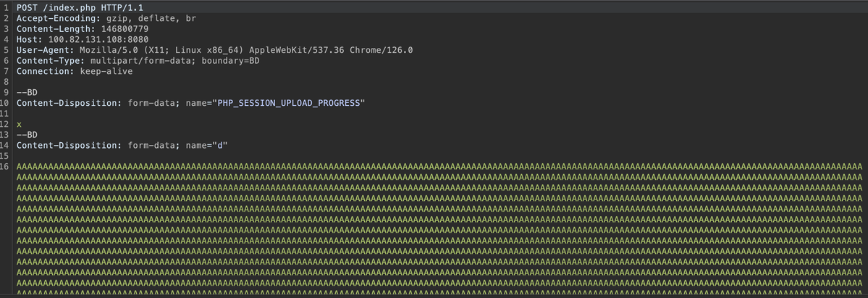
Task: Click the POST /index.php HTTP/1.1 request line
Action: click(80, 8)
